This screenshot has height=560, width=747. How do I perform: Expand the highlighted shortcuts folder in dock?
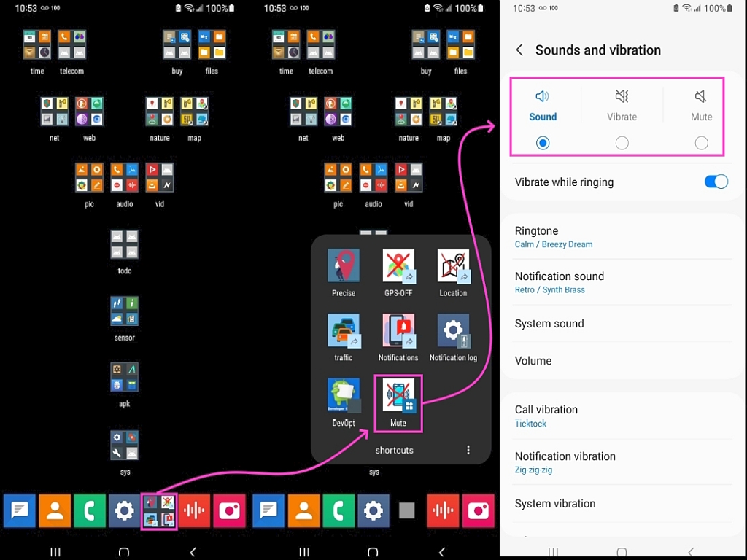point(159,511)
